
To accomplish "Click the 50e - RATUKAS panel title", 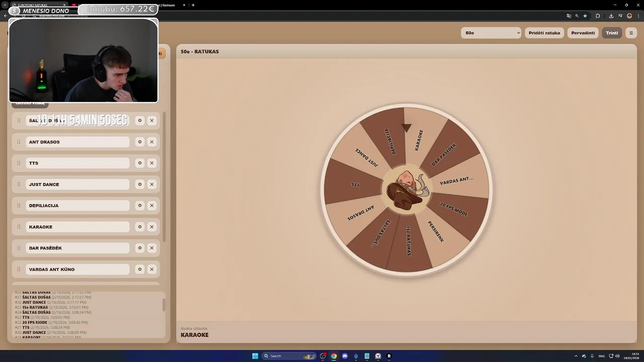I will pyautogui.click(x=200, y=52).
